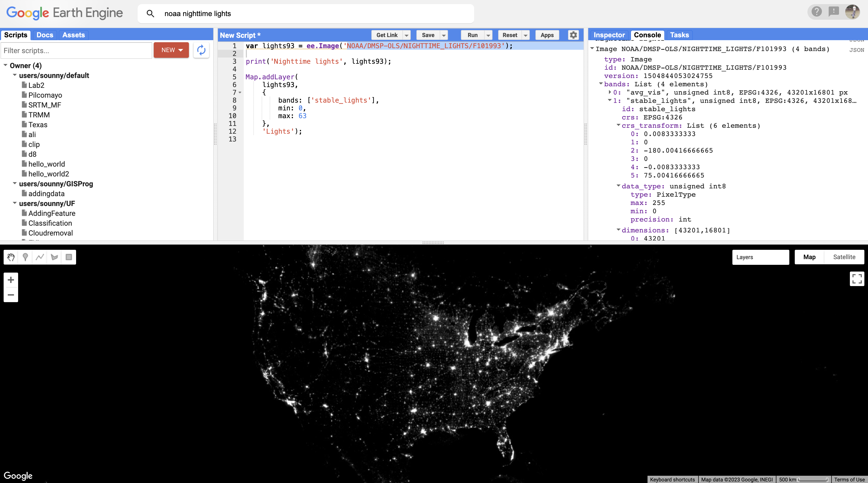This screenshot has height=483, width=868.
Task: Select the line drawing tool
Action: [40, 257]
